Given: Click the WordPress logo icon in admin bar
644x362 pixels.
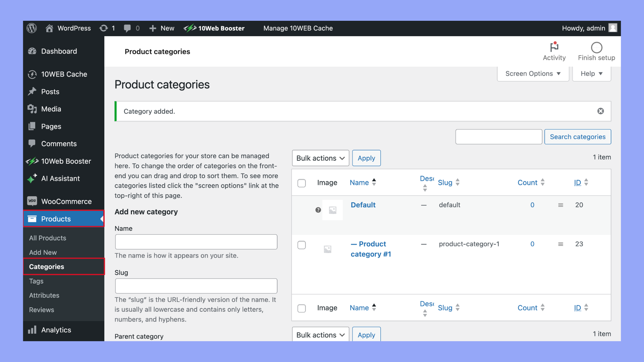Looking at the screenshot, I should point(32,28).
